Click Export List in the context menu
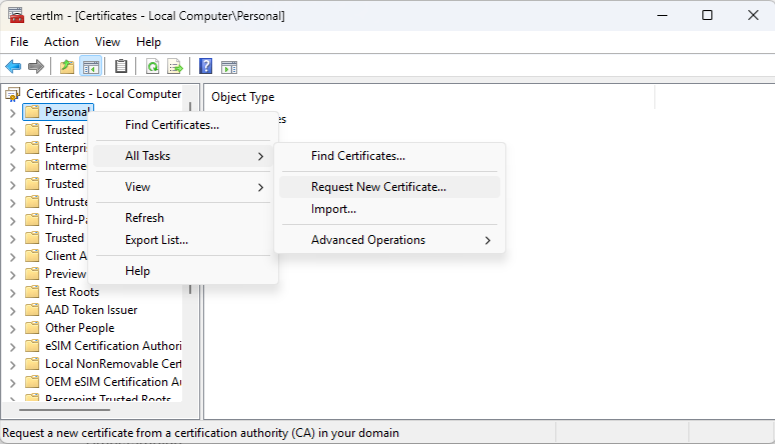 click(x=156, y=240)
